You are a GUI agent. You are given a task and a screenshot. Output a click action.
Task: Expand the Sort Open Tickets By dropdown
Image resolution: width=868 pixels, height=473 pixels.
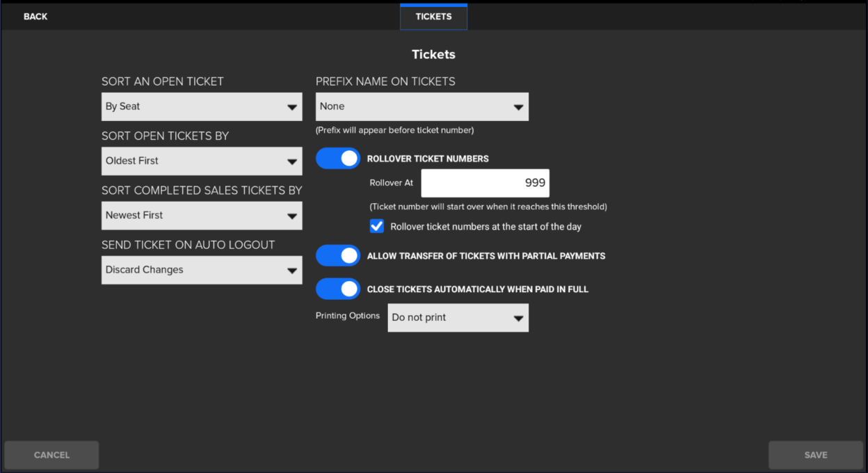click(202, 161)
